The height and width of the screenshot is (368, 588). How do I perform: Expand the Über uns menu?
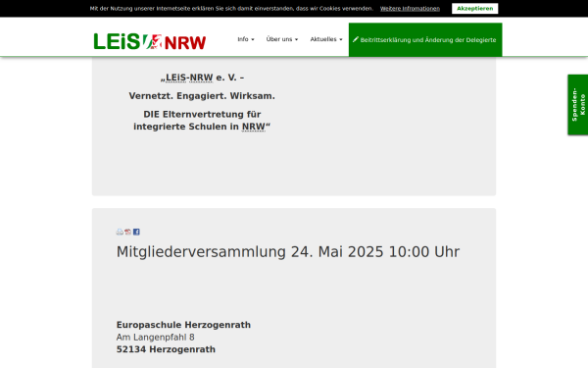point(282,39)
